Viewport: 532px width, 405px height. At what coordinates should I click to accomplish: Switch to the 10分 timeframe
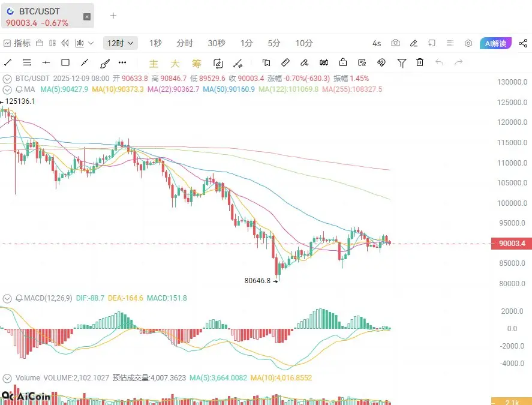[x=304, y=43]
